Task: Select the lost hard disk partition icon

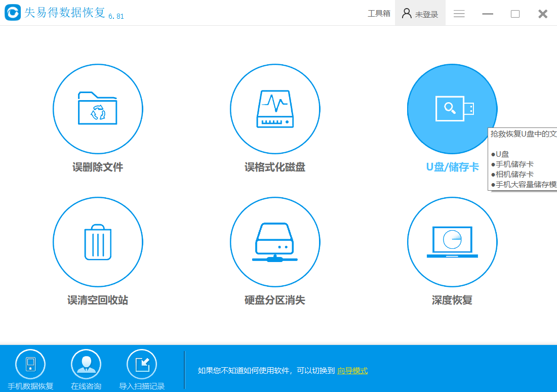Action: 275,242
